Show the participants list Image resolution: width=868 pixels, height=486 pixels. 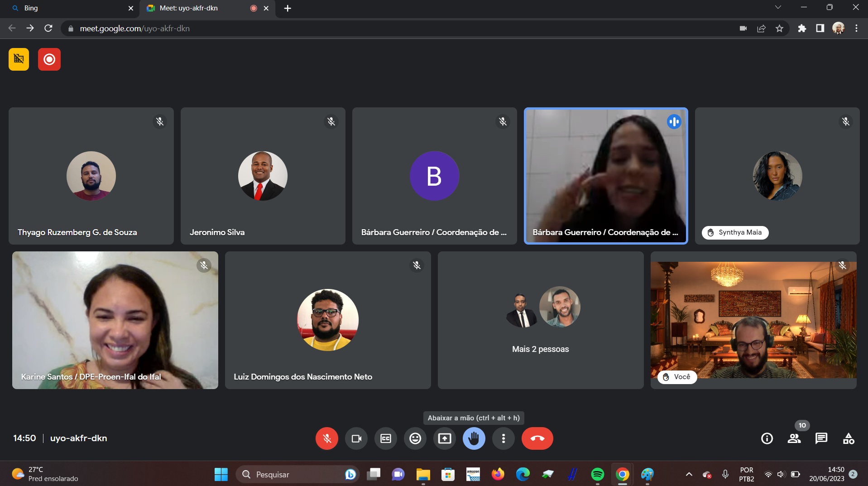coord(794,438)
